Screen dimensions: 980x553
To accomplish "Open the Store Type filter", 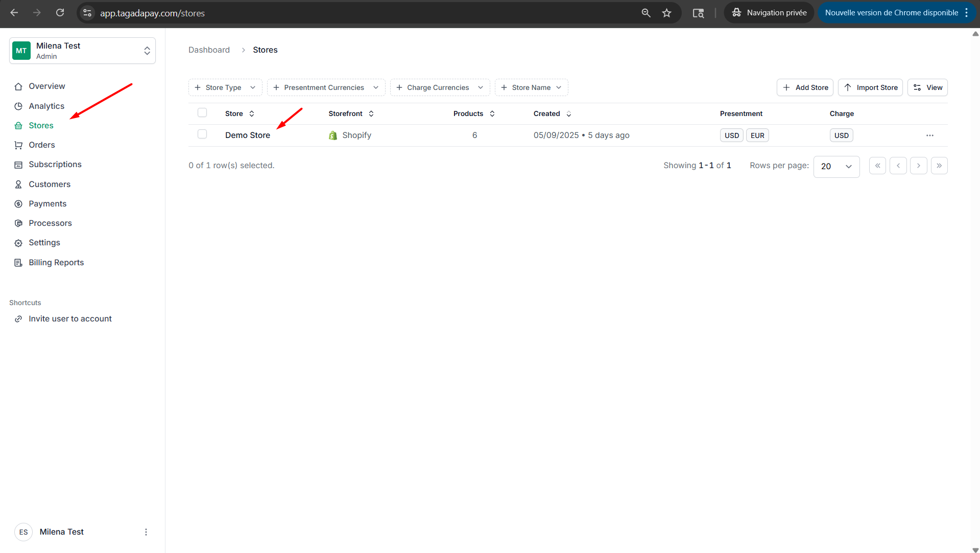I will (x=225, y=87).
